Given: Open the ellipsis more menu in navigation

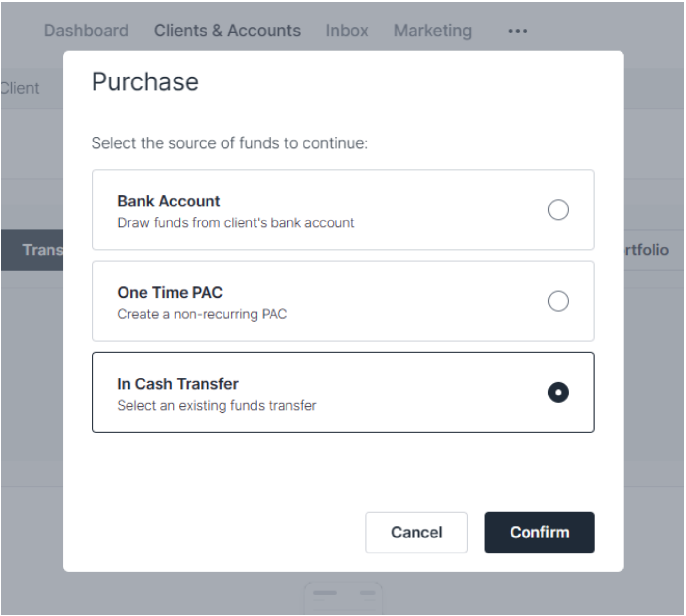Looking at the screenshot, I should (517, 31).
